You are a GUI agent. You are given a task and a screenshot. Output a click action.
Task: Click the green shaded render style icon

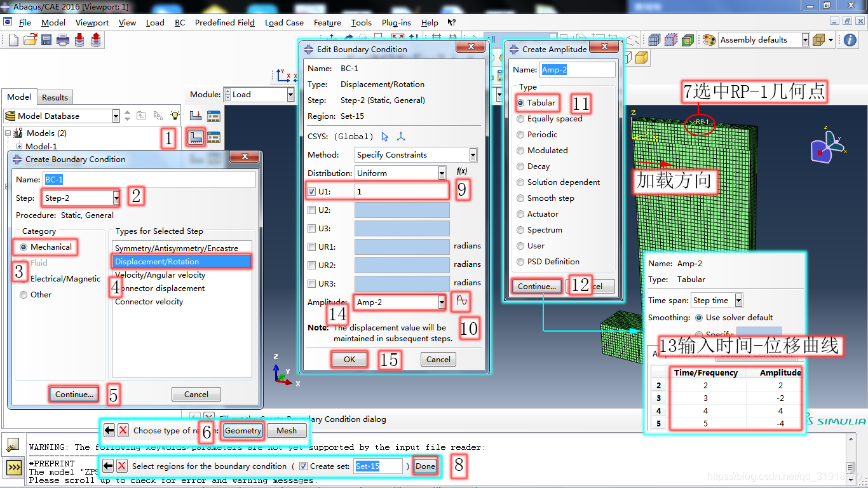[x=688, y=40]
